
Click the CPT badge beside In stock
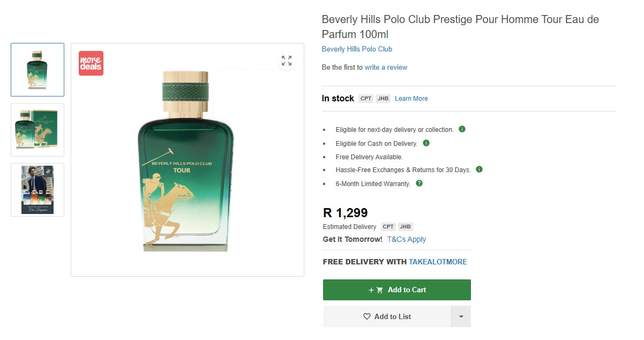pos(366,99)
